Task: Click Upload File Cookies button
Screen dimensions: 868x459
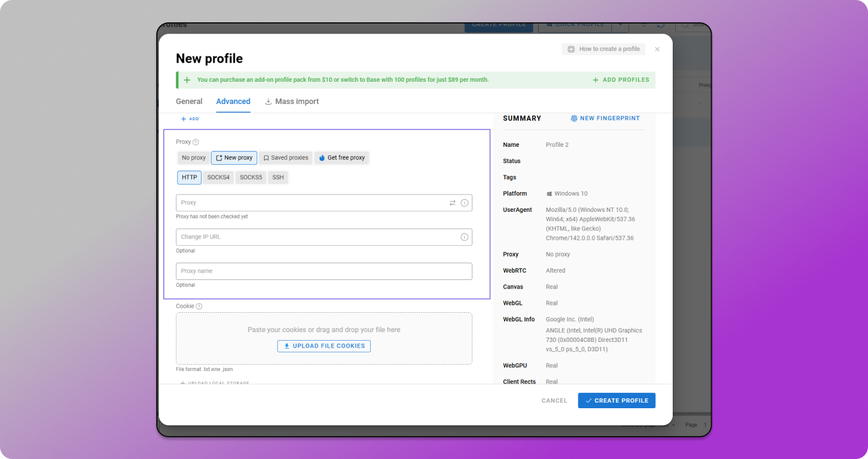Action: (x=324, y=346)
